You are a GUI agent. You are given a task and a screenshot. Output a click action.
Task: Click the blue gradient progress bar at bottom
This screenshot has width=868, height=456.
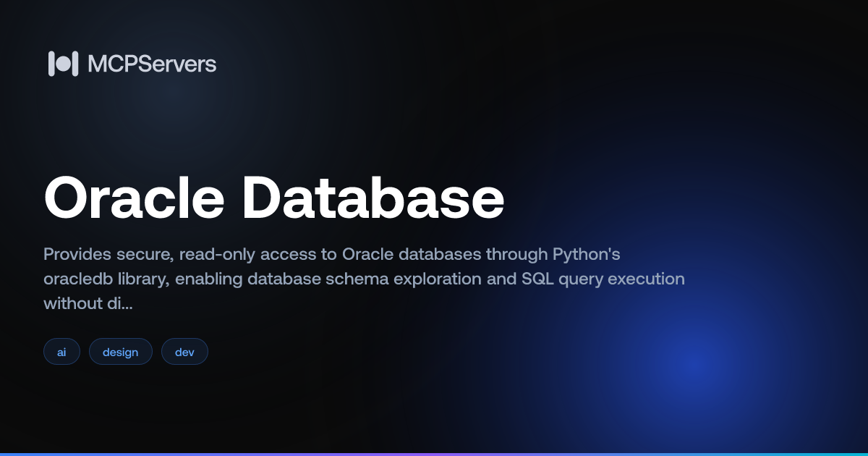(434, 454)
